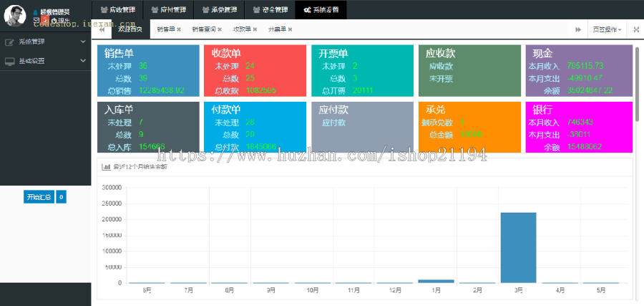Image resolution: width=644 pixels, height=306 pixels.
Task: Open the 开票单 teal card
Action: [362, 71]
